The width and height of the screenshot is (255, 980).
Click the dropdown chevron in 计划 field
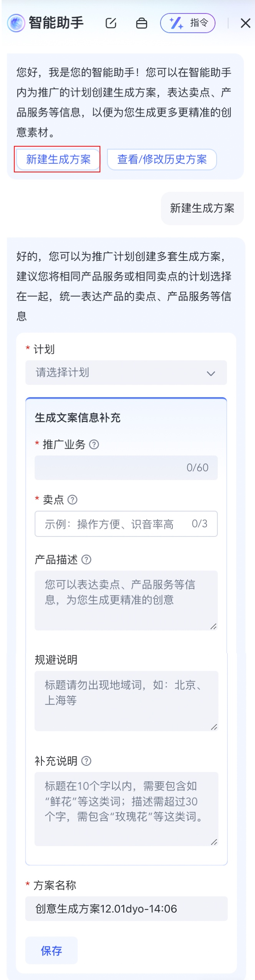click(211, 373)
